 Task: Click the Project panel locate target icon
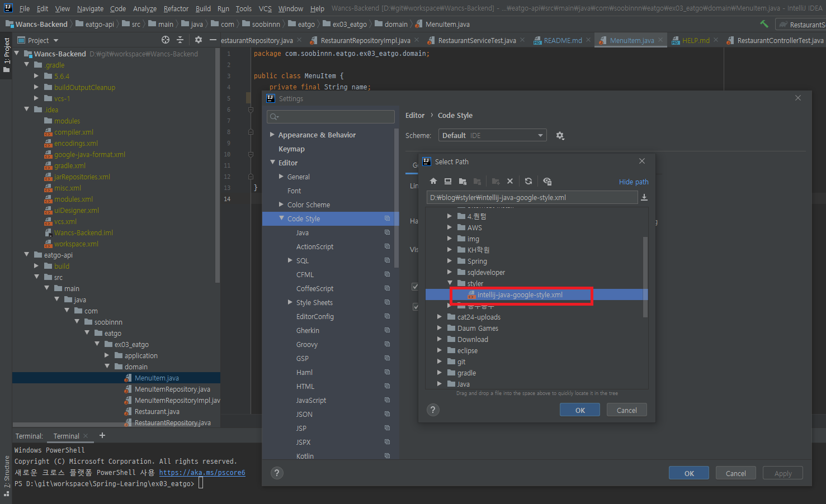(166, 40)
